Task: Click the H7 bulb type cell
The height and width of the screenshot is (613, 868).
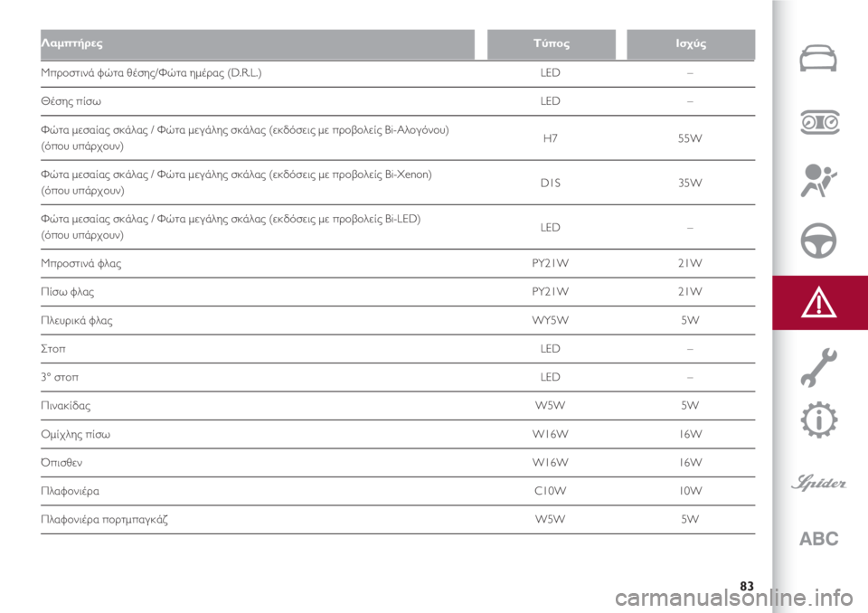Action: pyautogui.click(x=551, y=138)
